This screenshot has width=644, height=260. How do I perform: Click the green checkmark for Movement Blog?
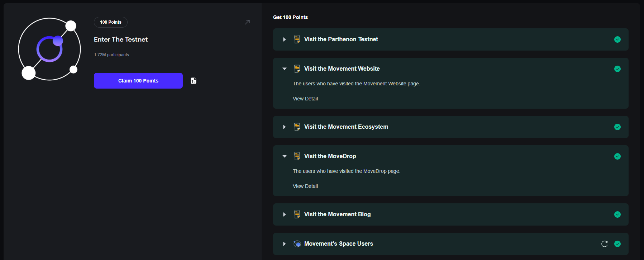617,214
